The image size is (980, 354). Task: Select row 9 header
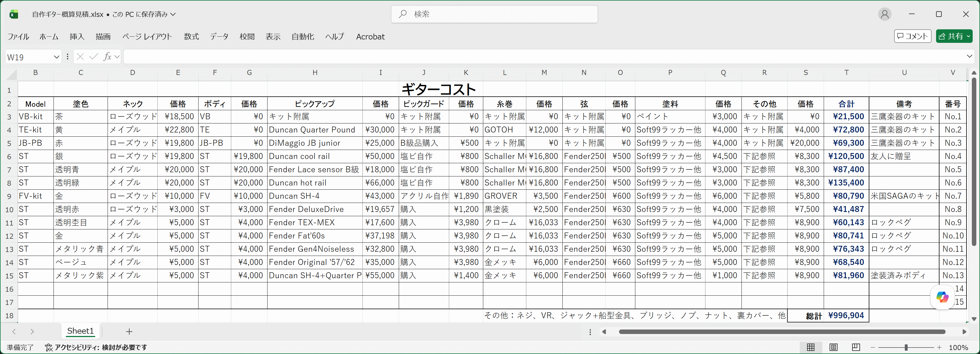(x=9, y=196)
